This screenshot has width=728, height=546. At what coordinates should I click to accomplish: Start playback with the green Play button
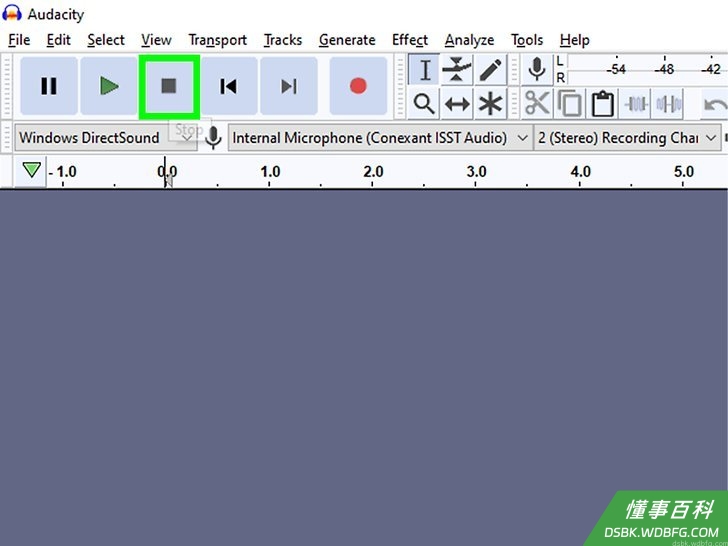pyautogui.click(x=109, y=86)
